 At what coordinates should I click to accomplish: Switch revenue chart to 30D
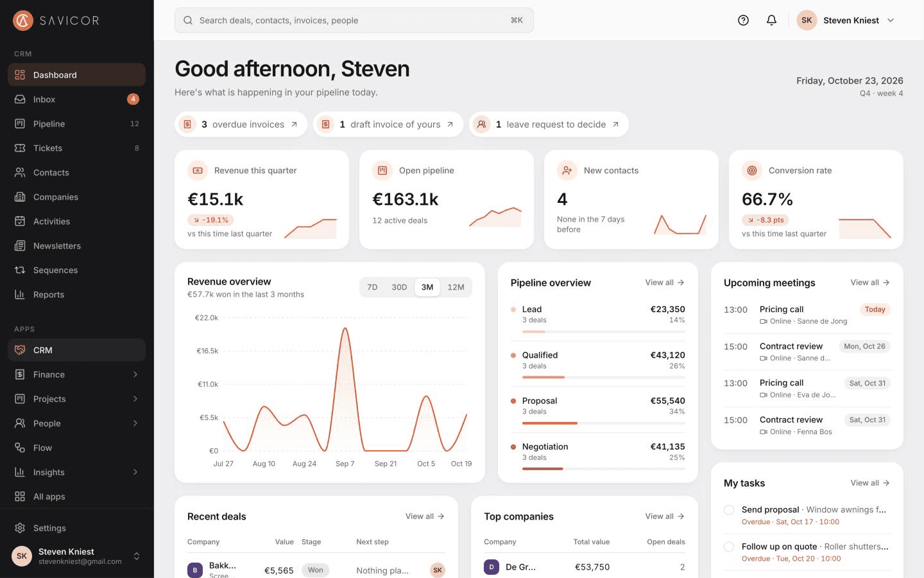399,287
